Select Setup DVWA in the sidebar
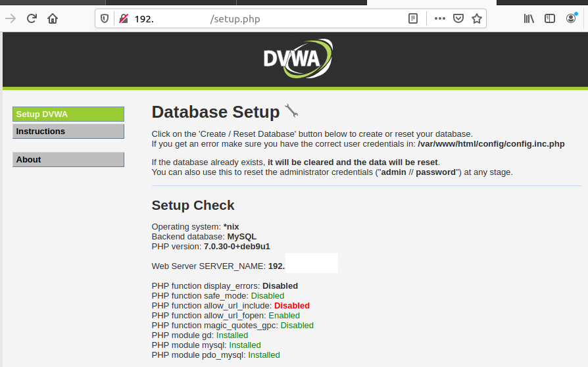Image resolution: width=588 pixels, height=367 pixels. pyautogui.click(x=68, y=114)
